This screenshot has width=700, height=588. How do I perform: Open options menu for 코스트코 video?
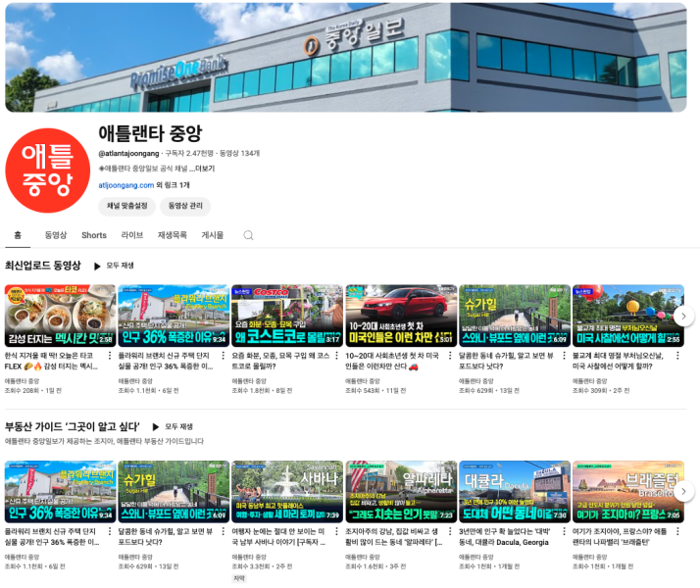tap(336, 356)
